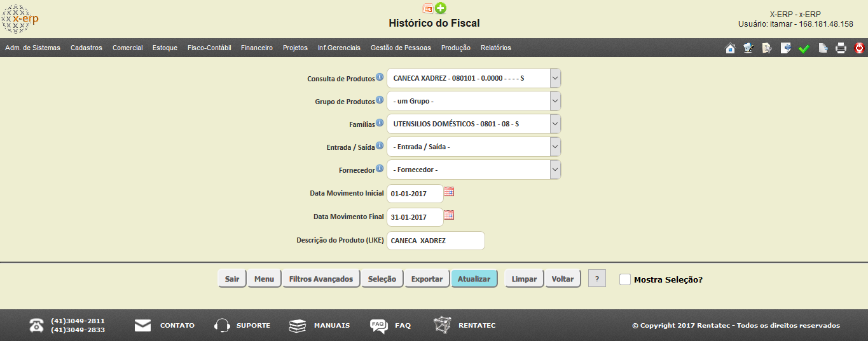Click the stacked books MANUAIS icon
Image resolution: width=868 pixels, height=341 pixels.
298,326
